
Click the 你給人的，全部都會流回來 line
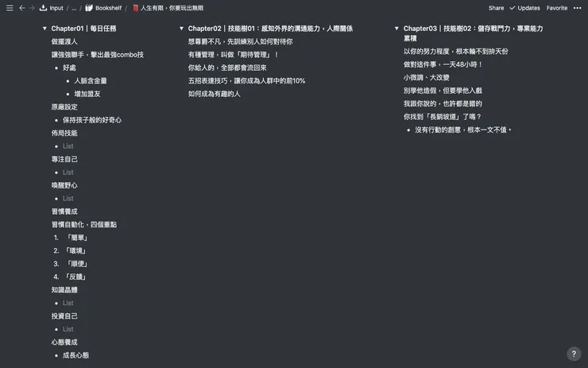pyautogui.click(x=227, y=68)
